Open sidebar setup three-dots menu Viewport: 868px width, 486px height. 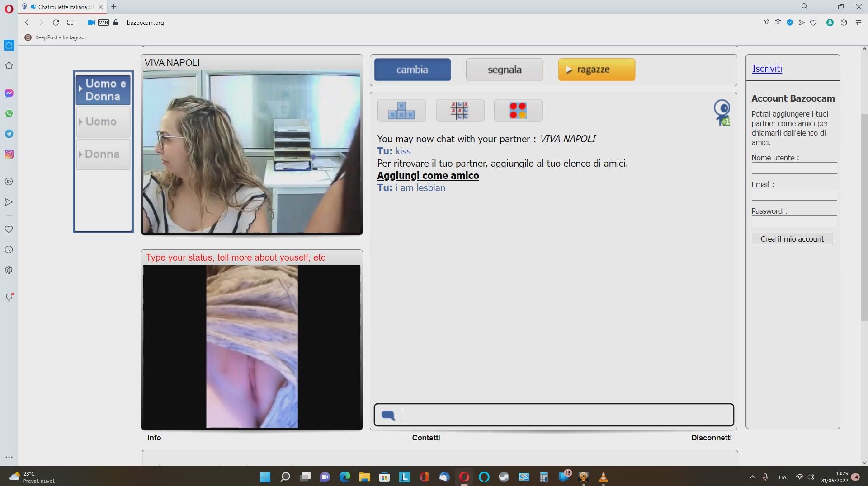click(x=9, y=457)
